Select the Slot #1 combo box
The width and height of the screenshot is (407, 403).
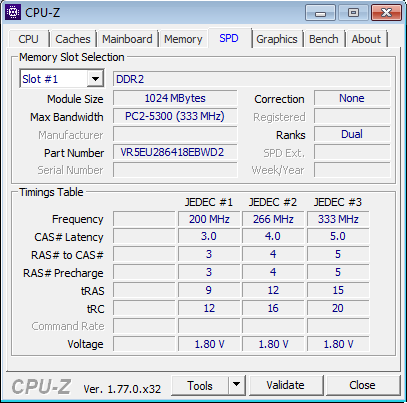pyautogui.click(x=62, y=79)
